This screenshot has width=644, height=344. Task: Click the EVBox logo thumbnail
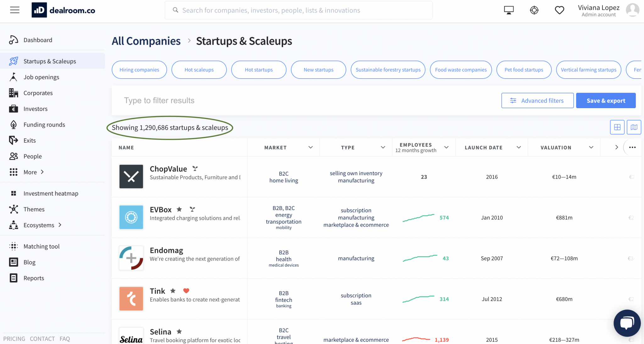coord(131,217)
